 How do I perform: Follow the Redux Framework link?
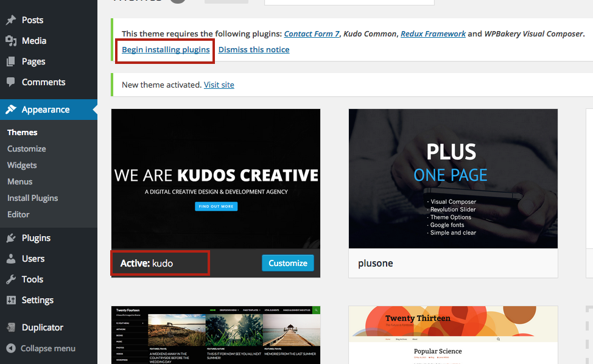click(x=433, y=34)
